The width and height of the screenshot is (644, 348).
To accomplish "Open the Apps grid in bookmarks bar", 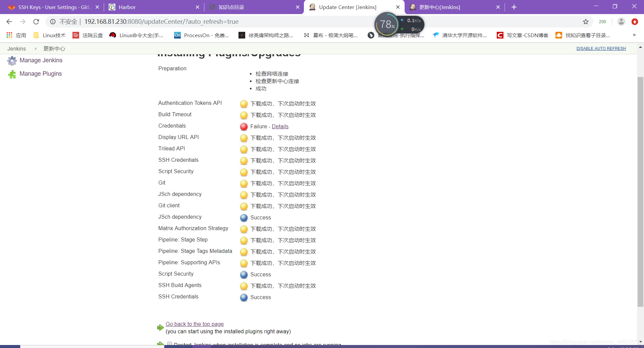I will [x=9, y=35].
